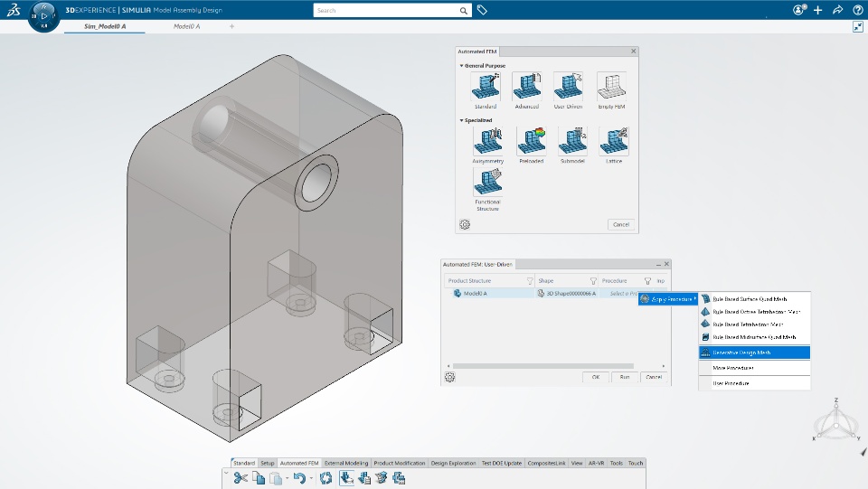Click the share arrow icon
868x489 pixels.
838,10
